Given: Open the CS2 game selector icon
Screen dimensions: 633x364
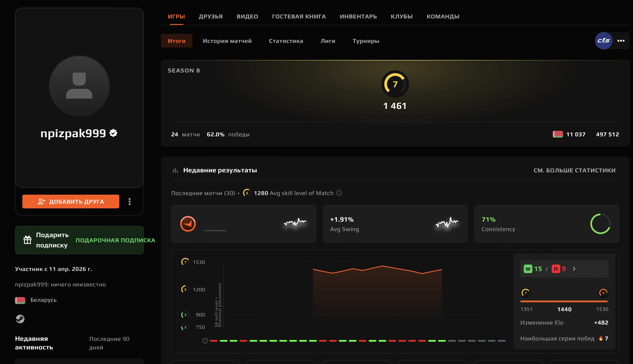Looking at the screenshot, I should point(603,41).
